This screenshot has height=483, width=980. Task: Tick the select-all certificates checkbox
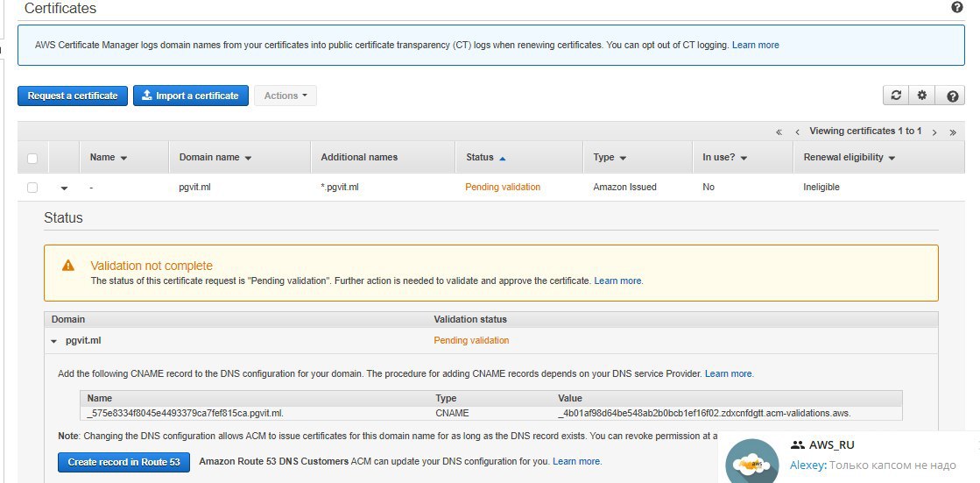point(32,159)
